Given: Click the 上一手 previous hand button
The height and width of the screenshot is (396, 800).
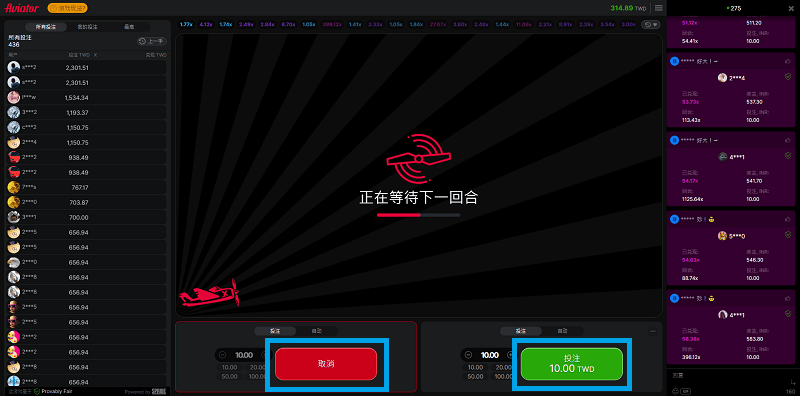Looking at the screenshot, I should tap(152, 41).
